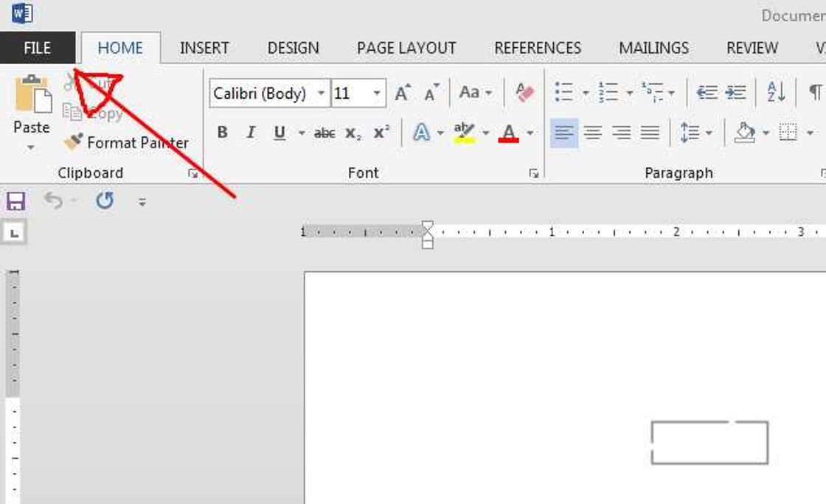This screenshot has width=826, height=504.
Task: Switch to the INSERT ribbon tab
Action: [x=204, y=48]
